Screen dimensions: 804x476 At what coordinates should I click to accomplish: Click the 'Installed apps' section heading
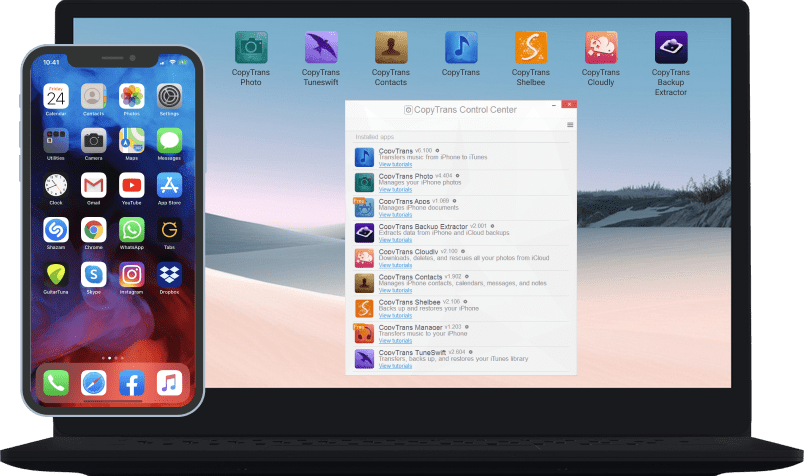[374, 137]
